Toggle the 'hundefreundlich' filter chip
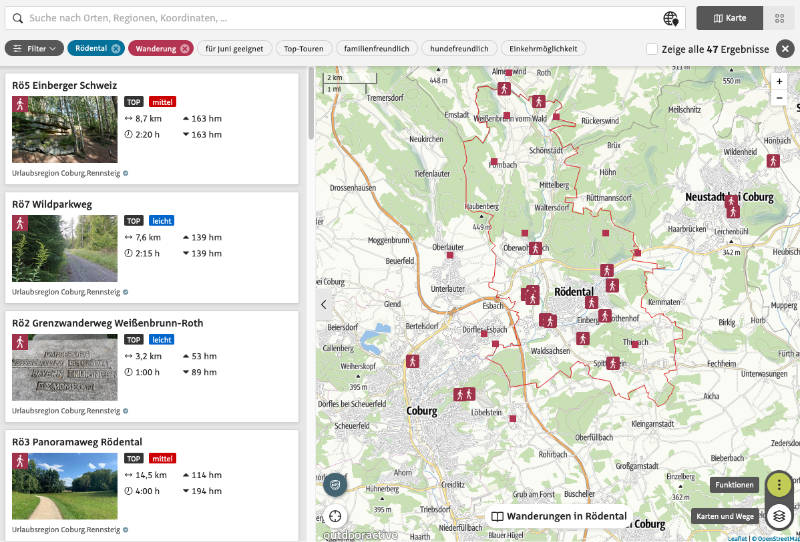The height and width of the screenshot is (542, 800). pyautogui.click(x=459, y=48)
